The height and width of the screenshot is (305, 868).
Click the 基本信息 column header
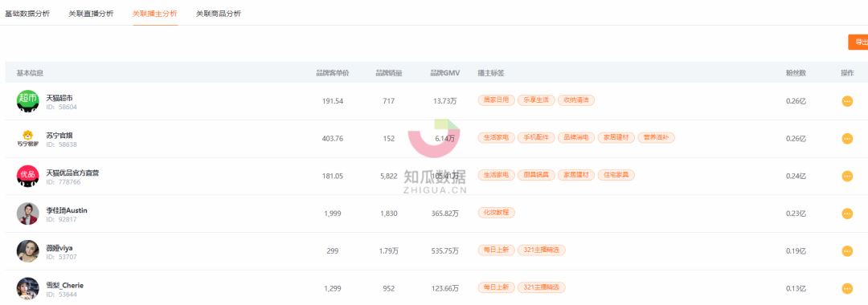[x=30, y=73]
